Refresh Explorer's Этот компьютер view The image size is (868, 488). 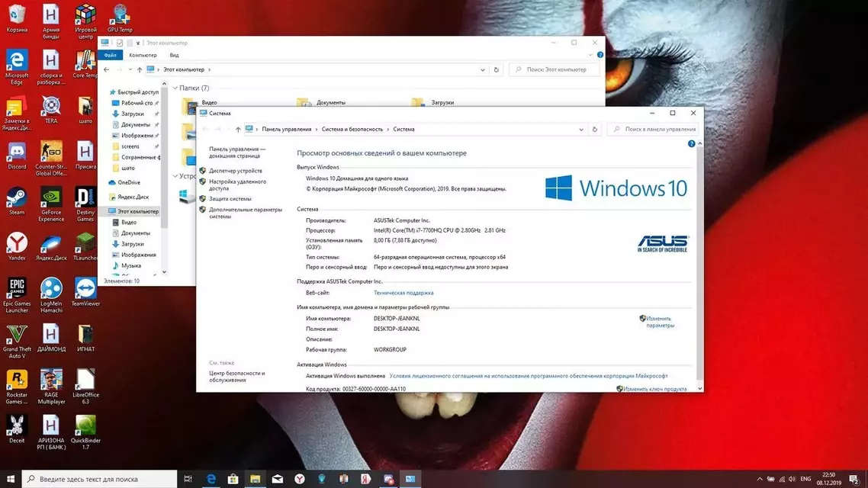496,69
